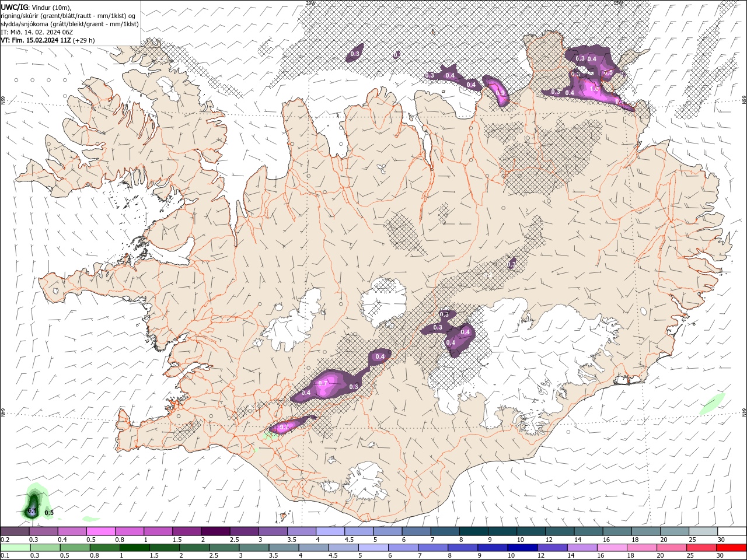This screenshot has height=560, width=747.
Task: Click the palest green 0.1 swatch in lower legend row
Action: tap(15, 548)
